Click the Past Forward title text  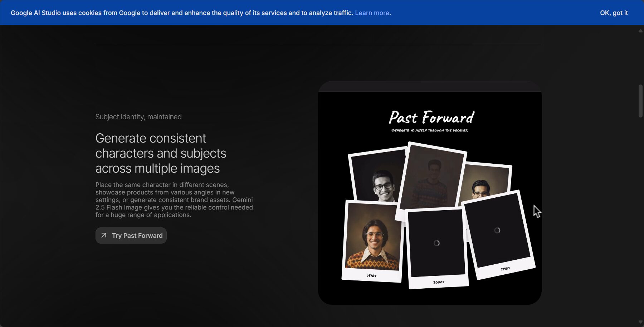point(431,117)
